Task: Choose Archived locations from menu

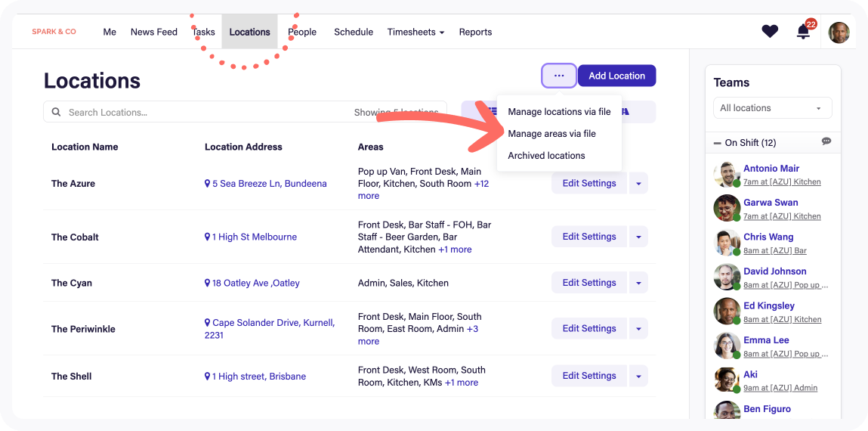Action: coord(546,156)
